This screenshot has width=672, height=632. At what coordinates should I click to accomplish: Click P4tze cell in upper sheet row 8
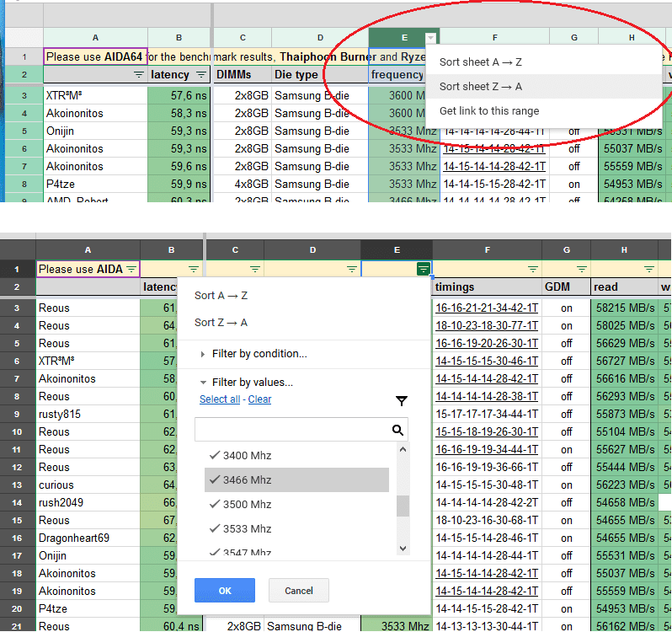[95, 184]
